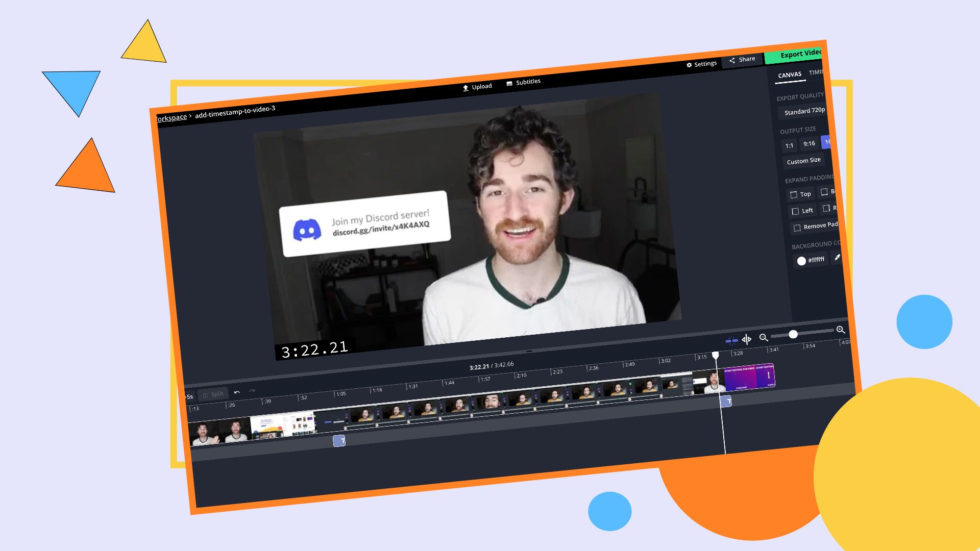Select the 1:1 aspect ratio option
Screen dimensions: 980x551
coord(790,144)
